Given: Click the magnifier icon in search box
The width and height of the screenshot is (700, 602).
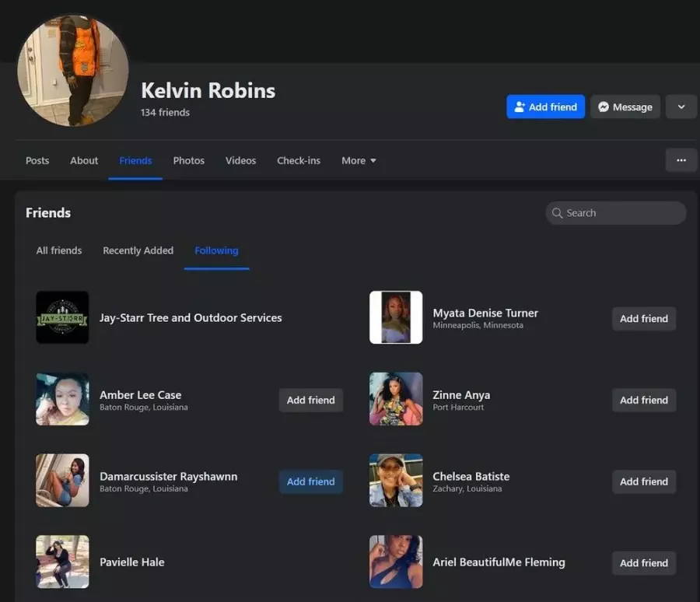Looking at the screenshot, I should [557, 213].
